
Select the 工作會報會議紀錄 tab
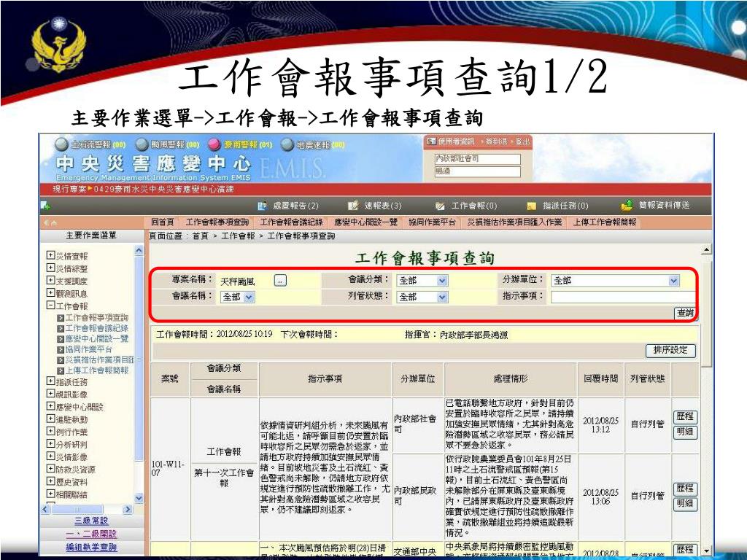tap(292, 222)
